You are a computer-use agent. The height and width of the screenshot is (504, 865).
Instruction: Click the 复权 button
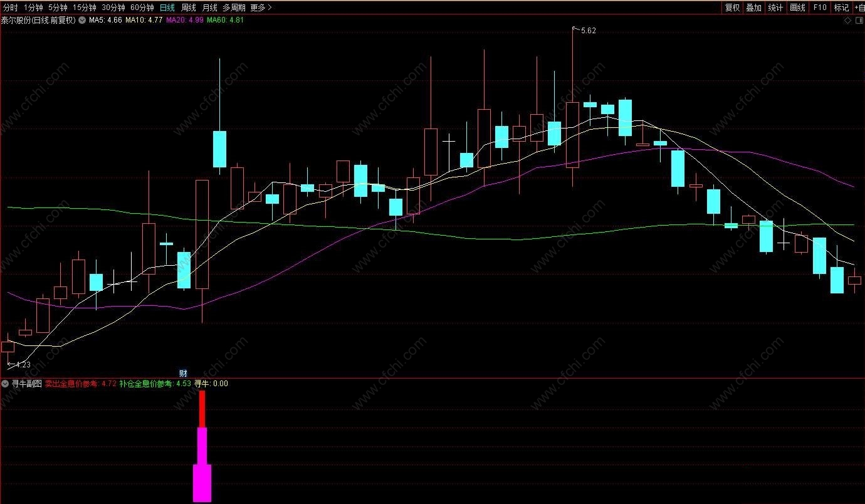click(x=732, y=8)
